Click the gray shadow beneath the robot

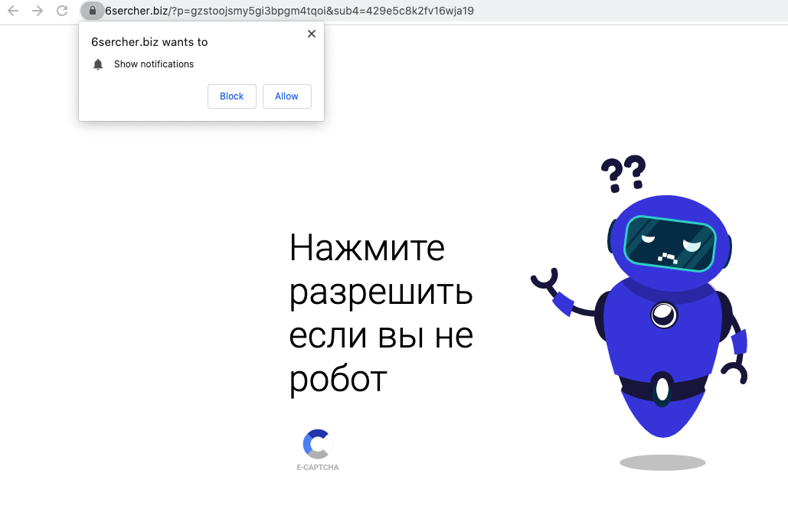pos(662,462)
